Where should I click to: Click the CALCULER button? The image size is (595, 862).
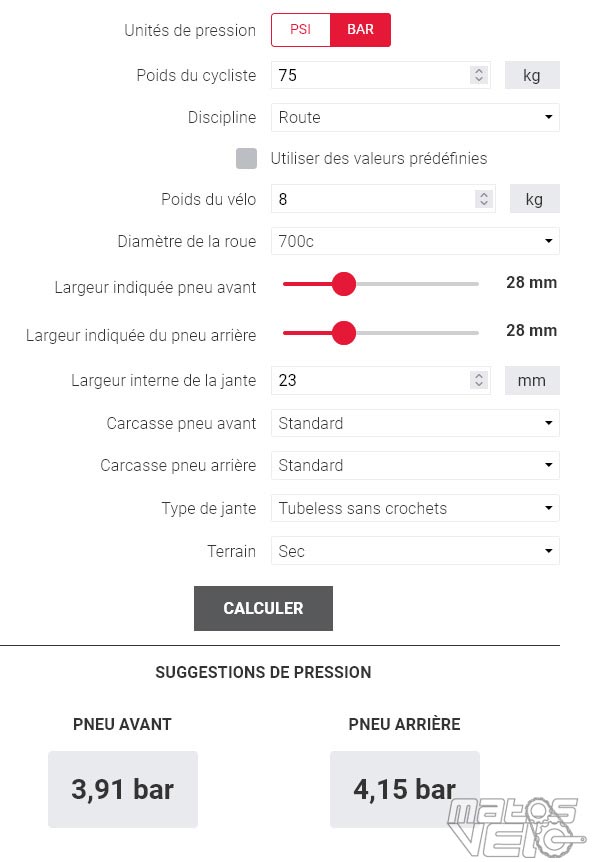[263, 608]
